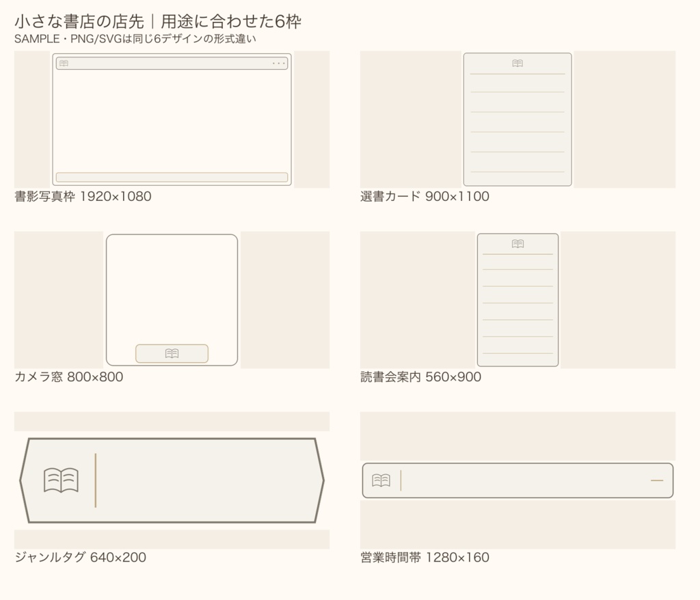Click the subtitle "SAMPLE・PNG/SVGは同じ6デザインの形式違い"
Viewport: 700px width, 600px height.
pyautogui.click(x=135, y=39)
